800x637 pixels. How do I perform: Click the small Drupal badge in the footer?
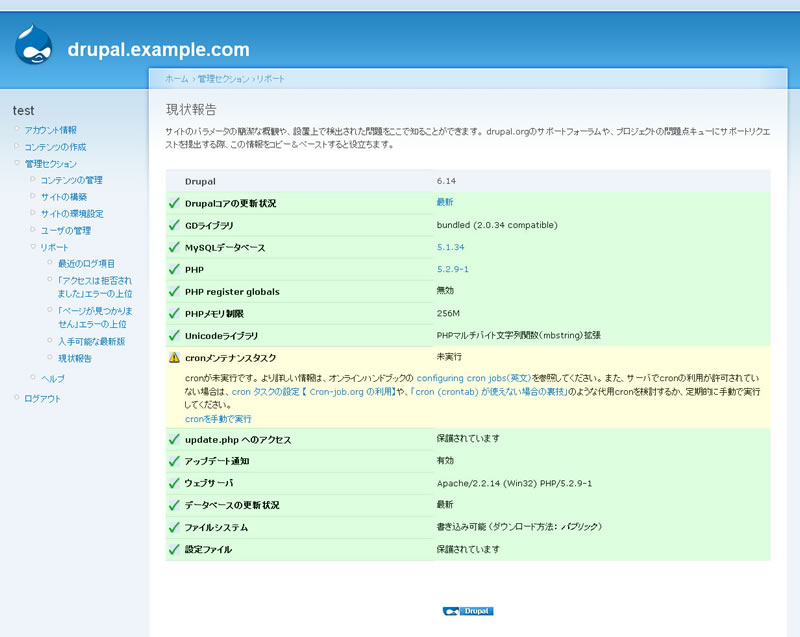point(468,611)
